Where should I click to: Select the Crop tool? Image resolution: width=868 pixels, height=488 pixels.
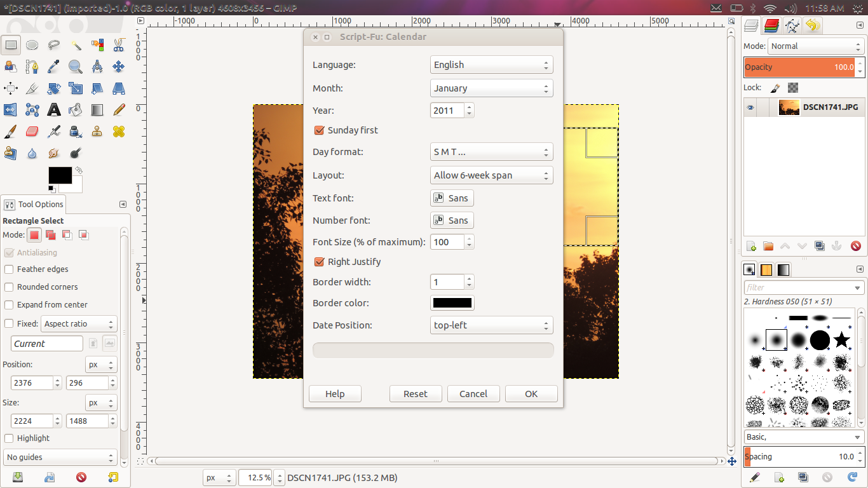click(x=32, y=88)
